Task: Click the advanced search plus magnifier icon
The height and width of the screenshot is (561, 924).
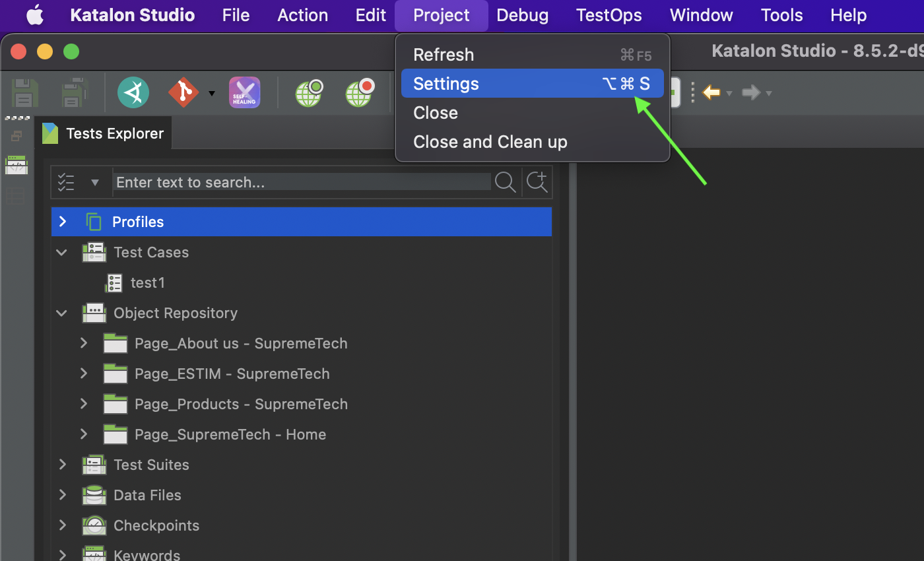Action: 538,182
